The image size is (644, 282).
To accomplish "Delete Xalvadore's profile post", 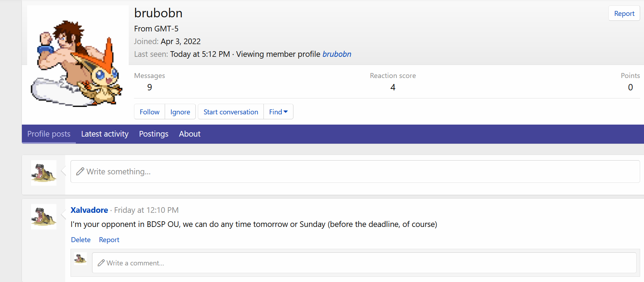I will point(81,240).
